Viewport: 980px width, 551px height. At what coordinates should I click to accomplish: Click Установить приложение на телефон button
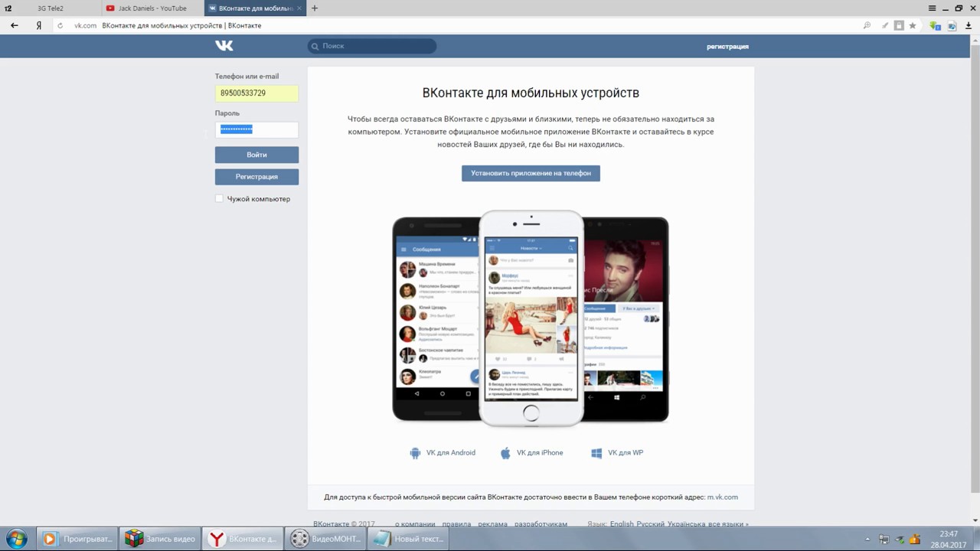[x=531, y=173]
